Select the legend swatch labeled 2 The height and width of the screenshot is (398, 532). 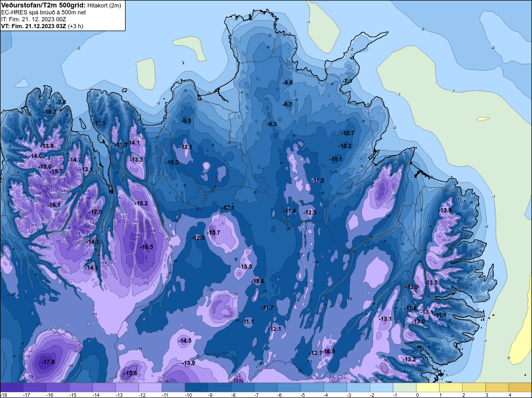(474, 387)
